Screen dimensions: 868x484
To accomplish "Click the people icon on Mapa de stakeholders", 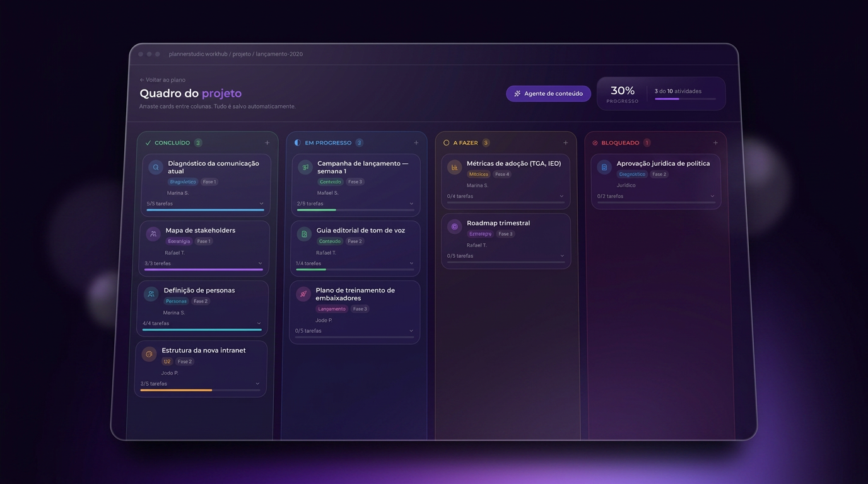I will [x=153, y=234].
